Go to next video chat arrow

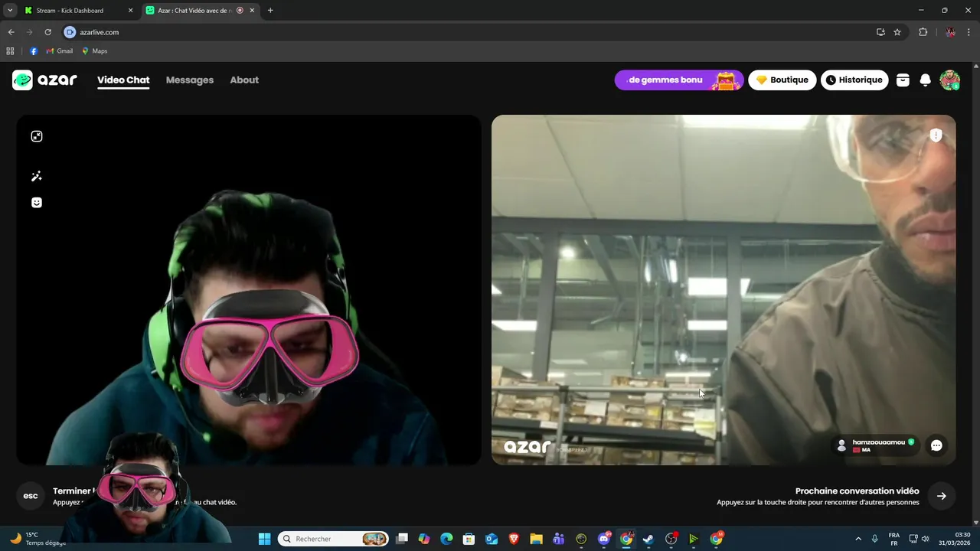coord(942,496)
